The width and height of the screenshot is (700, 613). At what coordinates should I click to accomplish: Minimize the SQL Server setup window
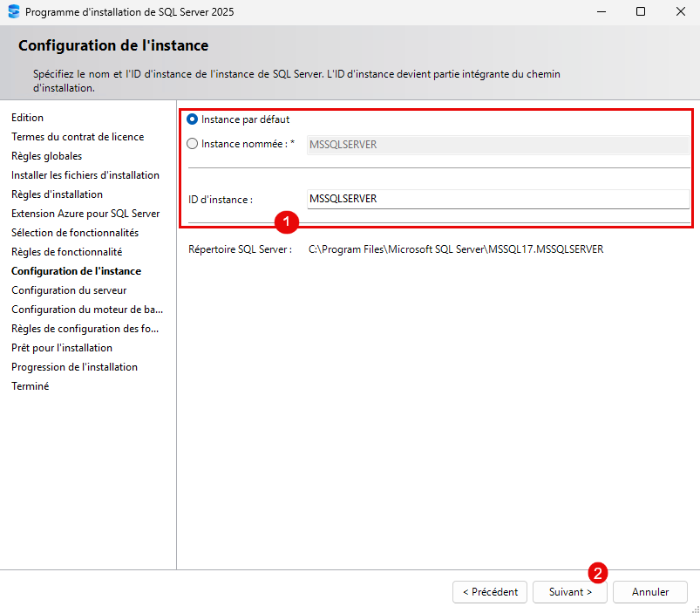click(601, 11)
